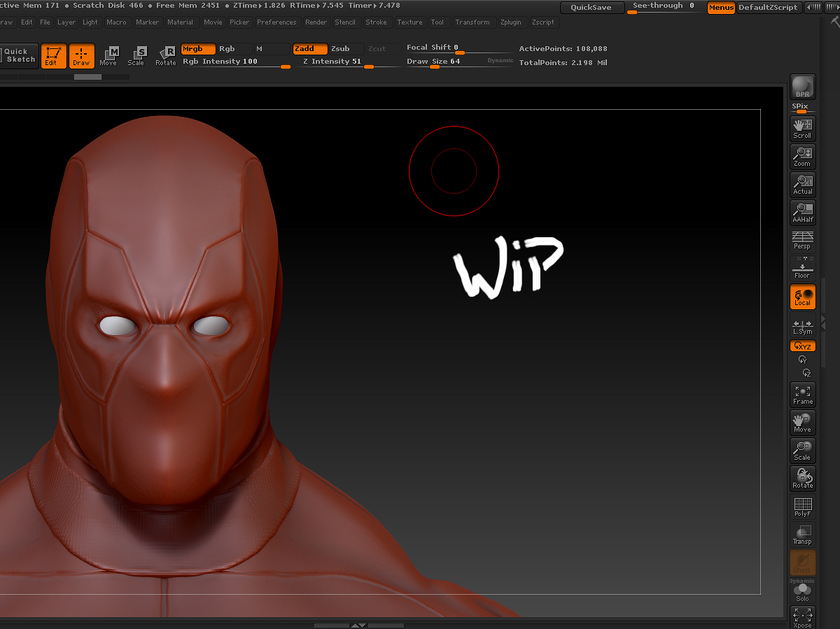Open the Texture menu

coord(409,22)
